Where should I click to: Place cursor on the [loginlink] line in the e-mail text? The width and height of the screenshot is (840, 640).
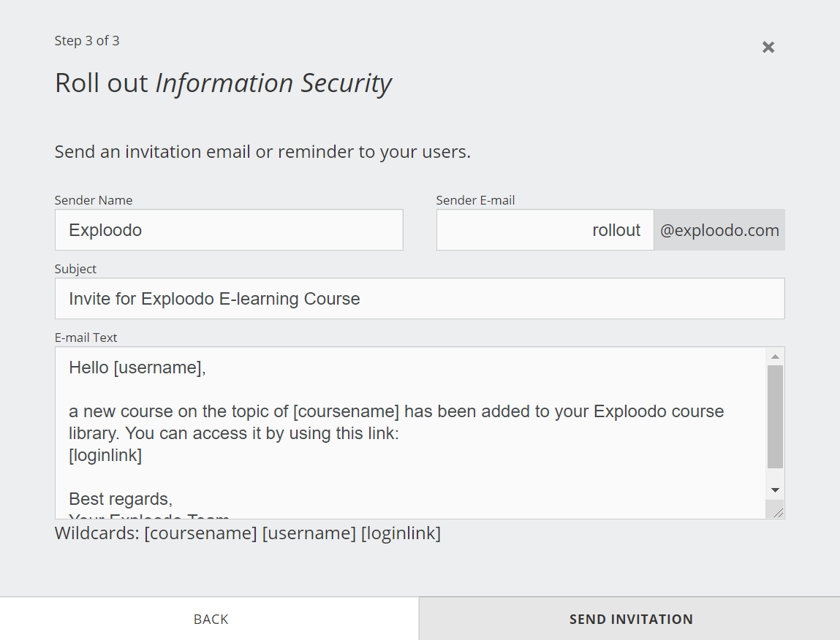(x=105, y=455)
